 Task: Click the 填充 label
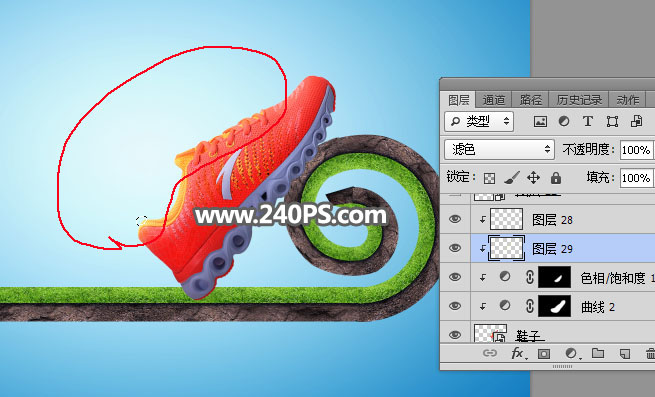click(x=600, y=178)
